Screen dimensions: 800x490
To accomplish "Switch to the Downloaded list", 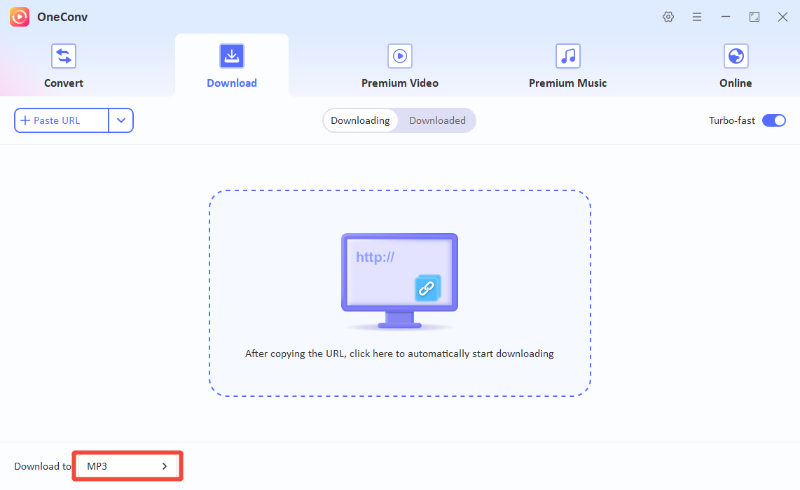I will [x=437, y=121].
